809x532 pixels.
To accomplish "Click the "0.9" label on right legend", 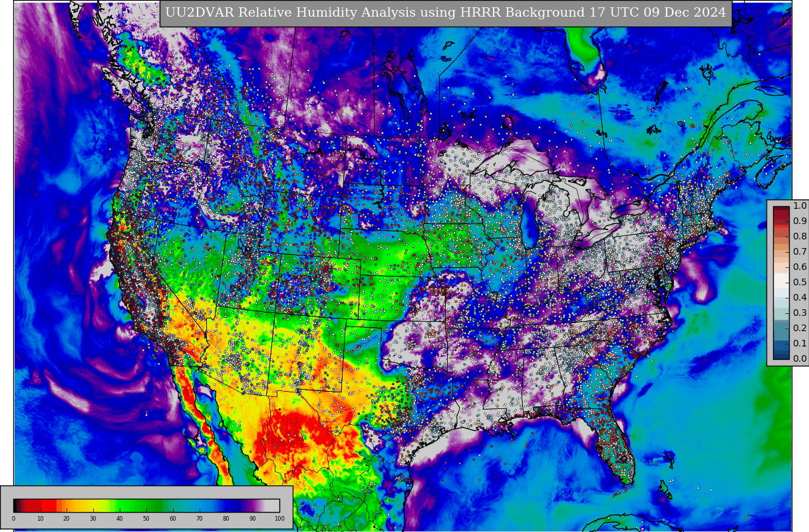I will click(x=800, y=221).
